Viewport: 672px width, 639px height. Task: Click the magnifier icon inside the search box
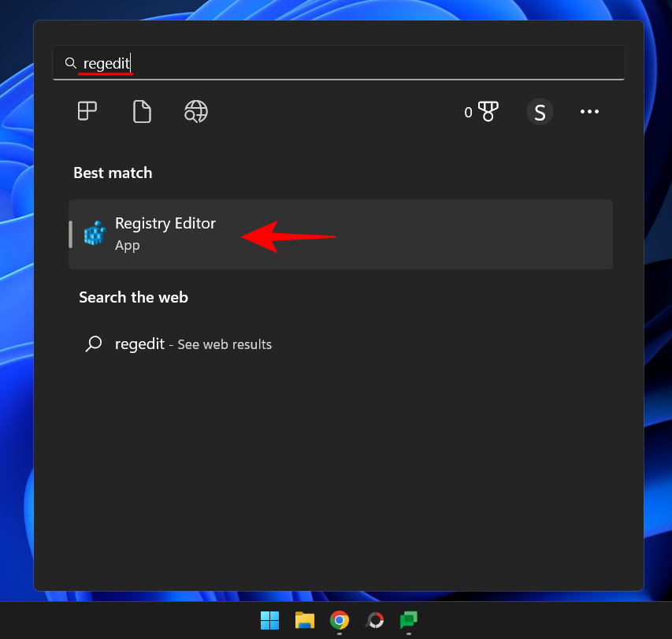[70, 63]
